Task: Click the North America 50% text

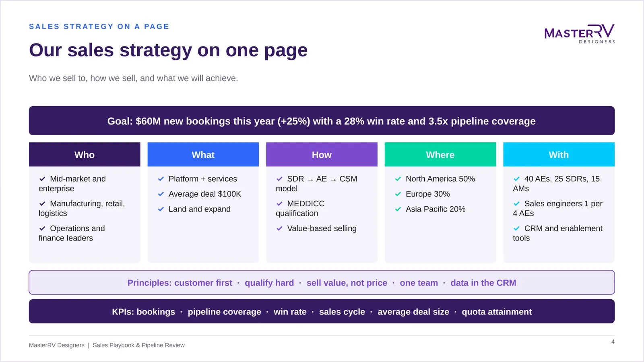Action: tap(440, 179)
